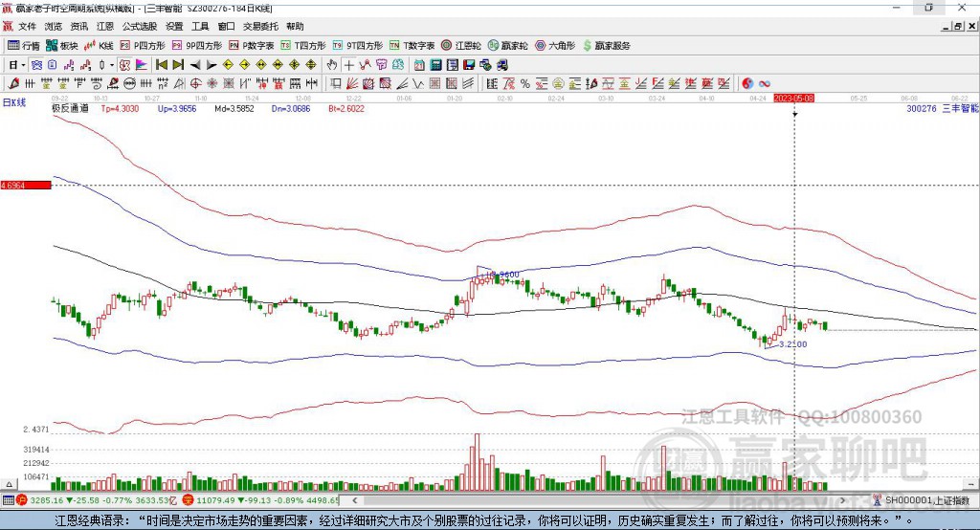Click the up triangle button beside volume pane
The image size is (980, 530).
click(x=9, y=484)
